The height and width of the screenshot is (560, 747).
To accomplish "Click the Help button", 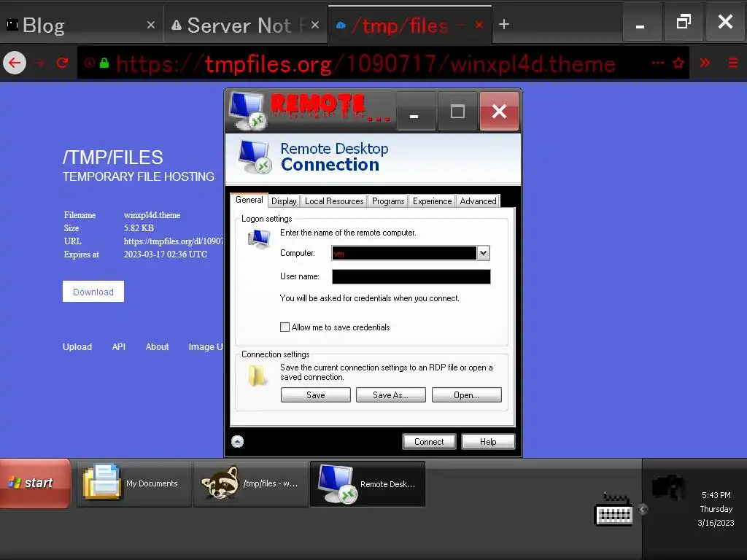I will click(488, 441).
